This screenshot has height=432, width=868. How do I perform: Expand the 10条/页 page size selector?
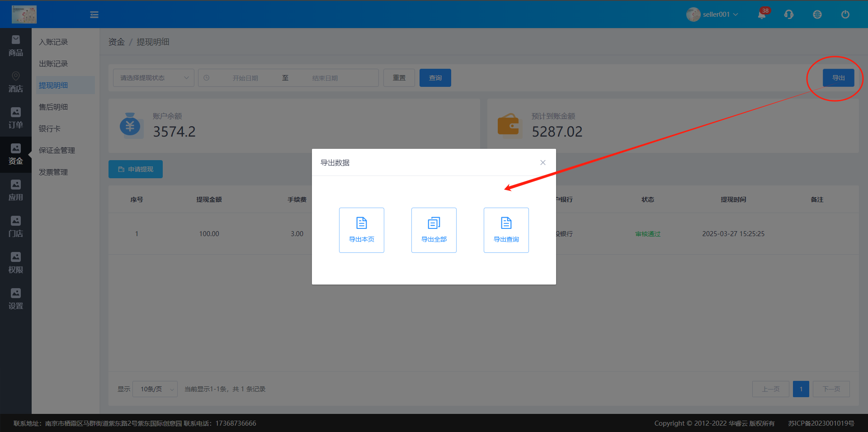tap(155, 389)
